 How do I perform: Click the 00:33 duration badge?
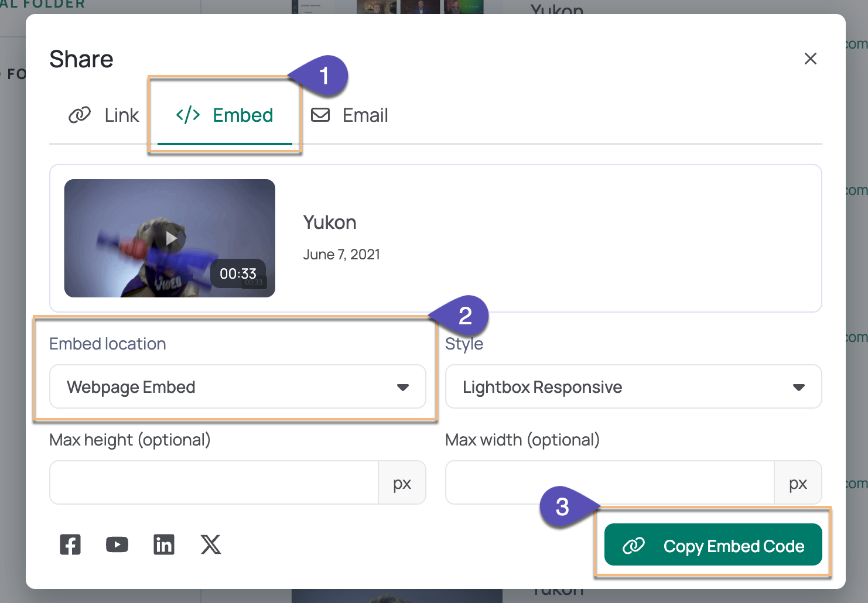pos(238,273)
